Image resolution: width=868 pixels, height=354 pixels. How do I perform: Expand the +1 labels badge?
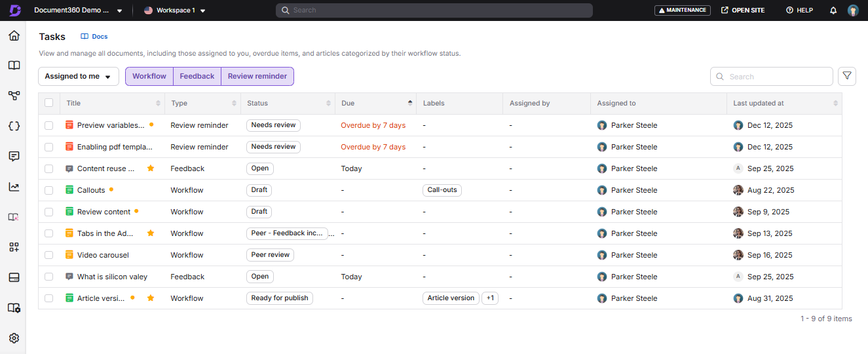pyautogui.click(x=490, y=298)
